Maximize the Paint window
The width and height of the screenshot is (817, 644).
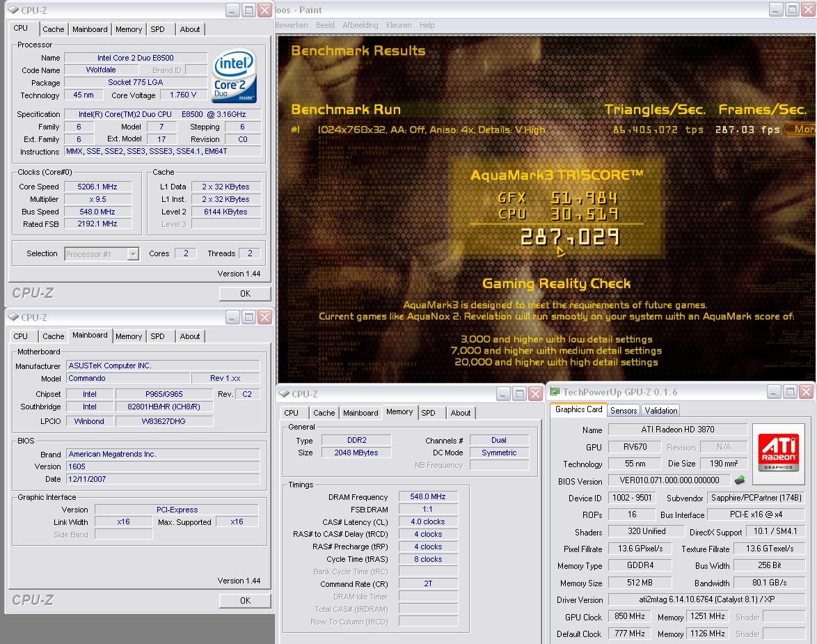pos(791,9)
